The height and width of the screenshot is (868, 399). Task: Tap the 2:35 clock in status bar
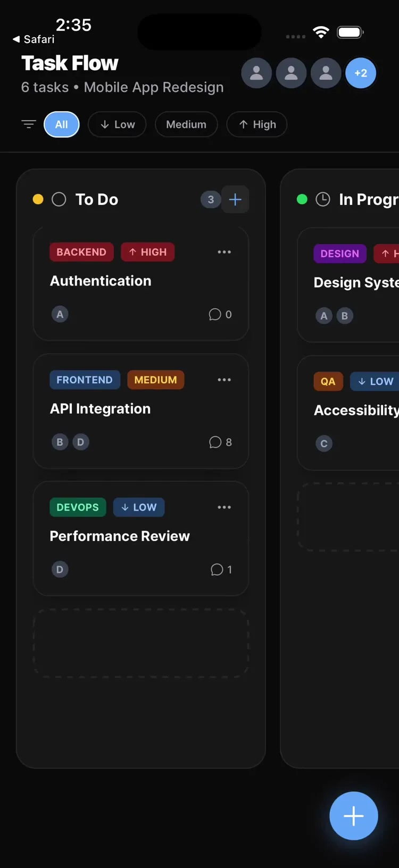[73, 24]
